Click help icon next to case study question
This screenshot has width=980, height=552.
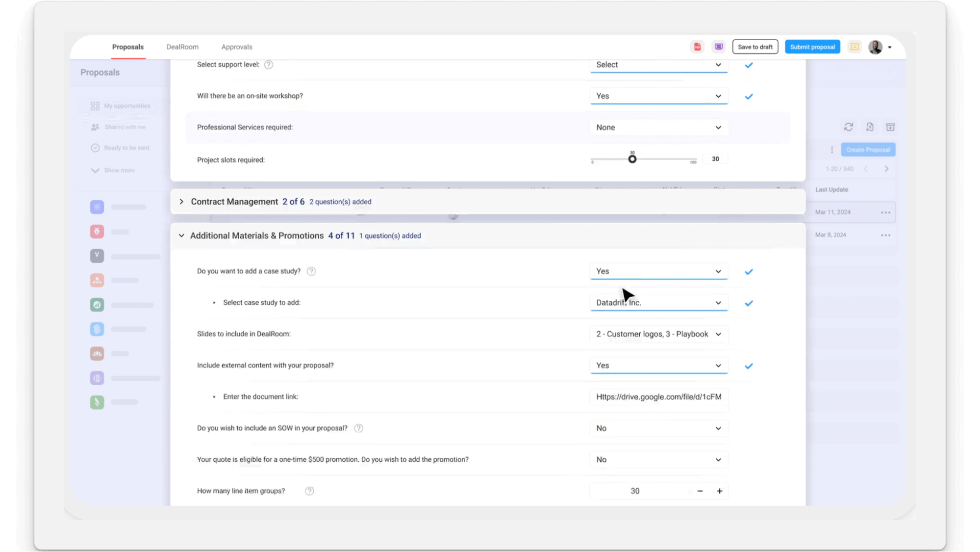(x=311, y=271)
